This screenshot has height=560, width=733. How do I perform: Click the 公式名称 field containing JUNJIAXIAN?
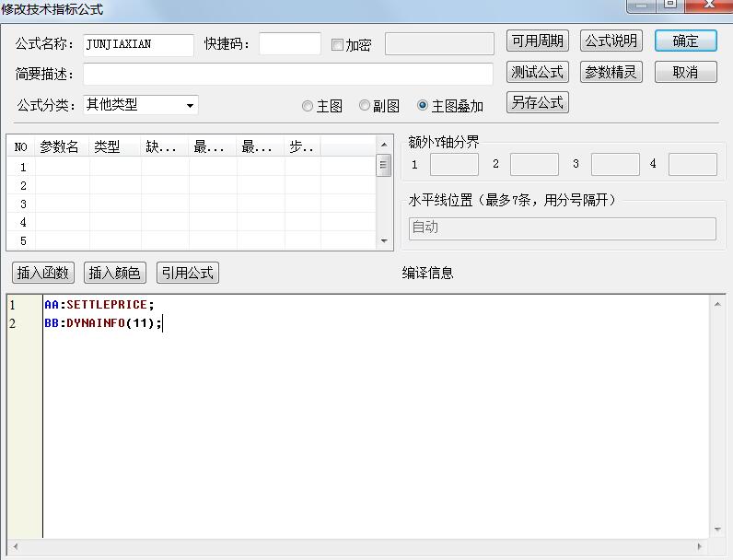point(138,44)
